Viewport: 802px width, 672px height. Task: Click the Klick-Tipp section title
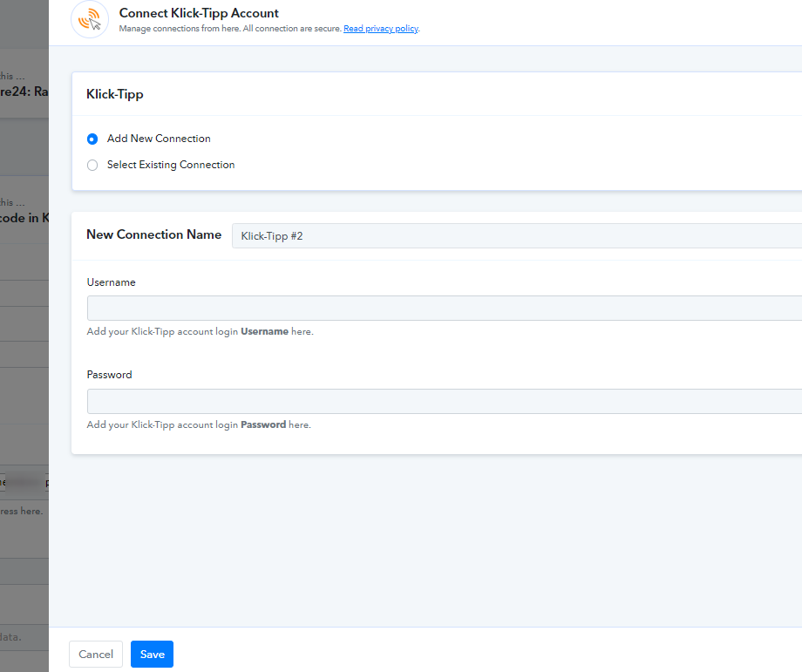point(114,94)
